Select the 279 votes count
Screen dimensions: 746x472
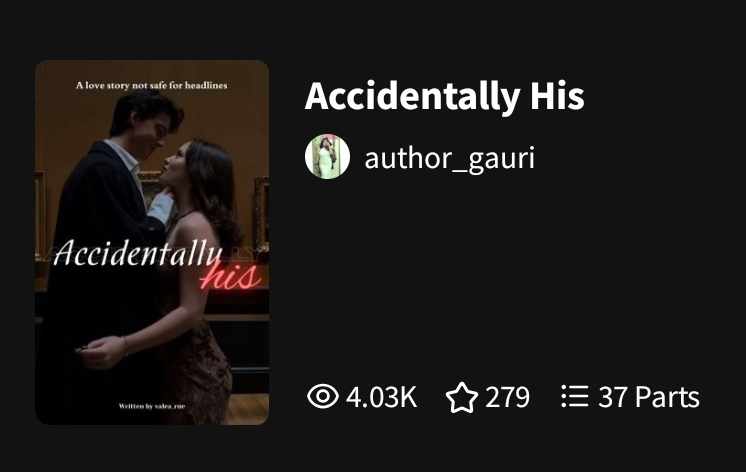coord(507,397)
